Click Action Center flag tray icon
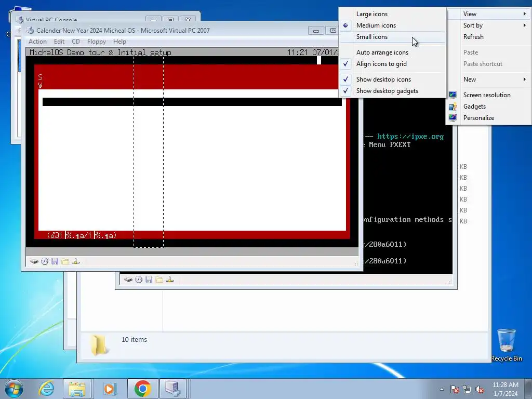532x399 pixels. [455, 389]
